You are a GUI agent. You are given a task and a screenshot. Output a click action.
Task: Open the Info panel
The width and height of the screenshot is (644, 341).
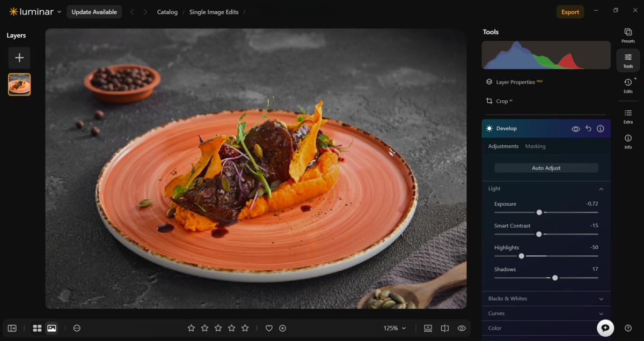pyautogui.click(x=628, y=142)
